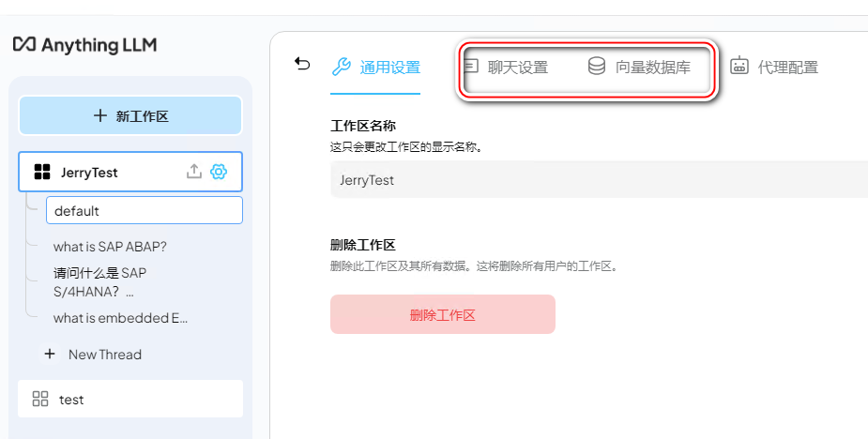Open thread 'what is embedded E...'
This screenshot has width=868, height=439.
click(x=120, y=318)
